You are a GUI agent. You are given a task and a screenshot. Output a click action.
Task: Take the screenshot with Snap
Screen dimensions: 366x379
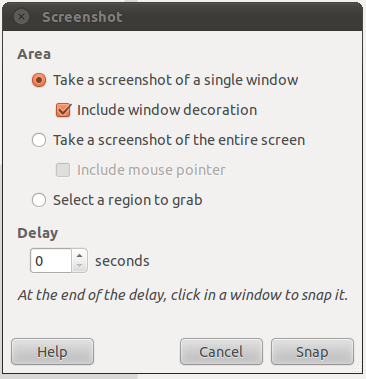click(312, 352)
